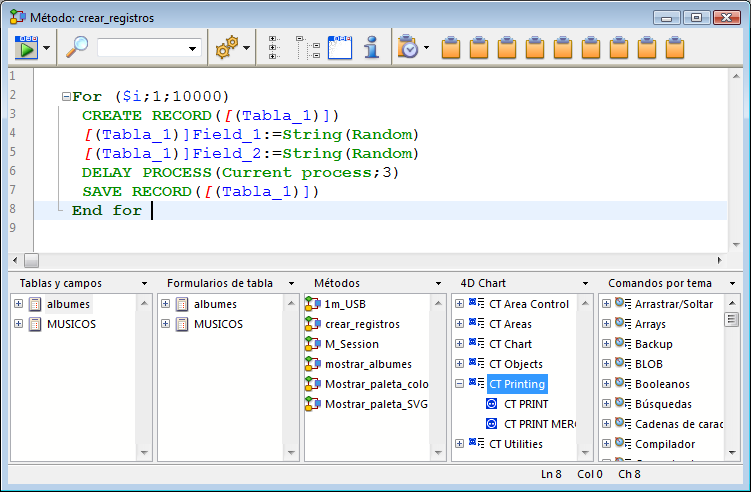Collapse the CT Printing tree node

coord(460,384)
